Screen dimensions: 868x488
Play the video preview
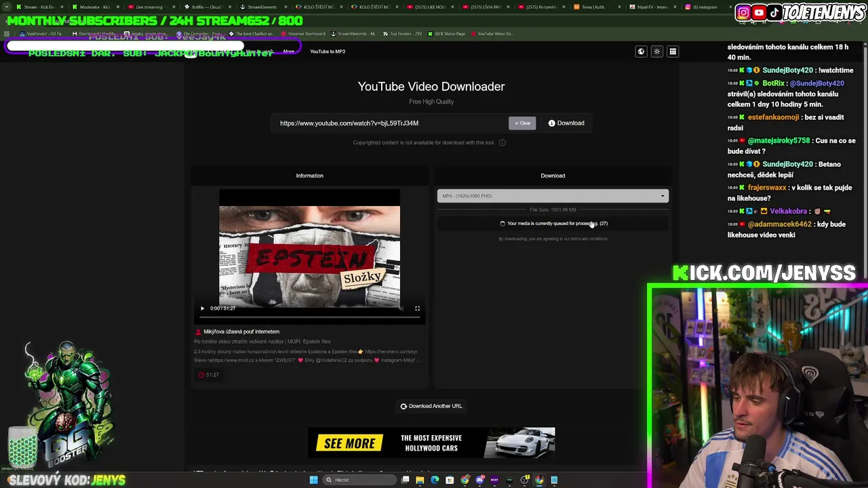[202, 308]
